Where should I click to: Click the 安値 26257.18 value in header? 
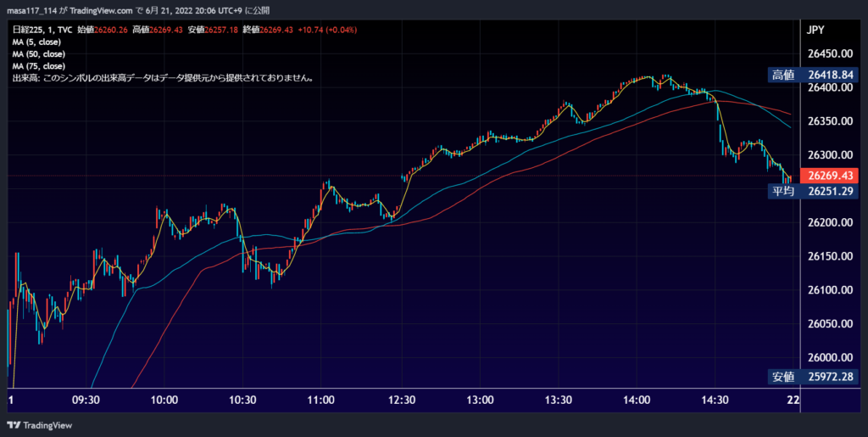coord(213,30)
